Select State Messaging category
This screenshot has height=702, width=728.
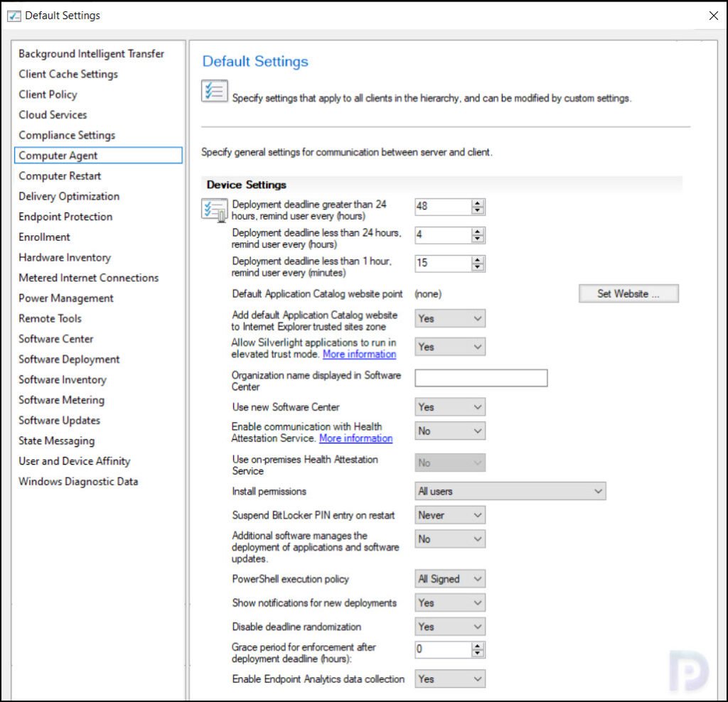tap(57, 441)
